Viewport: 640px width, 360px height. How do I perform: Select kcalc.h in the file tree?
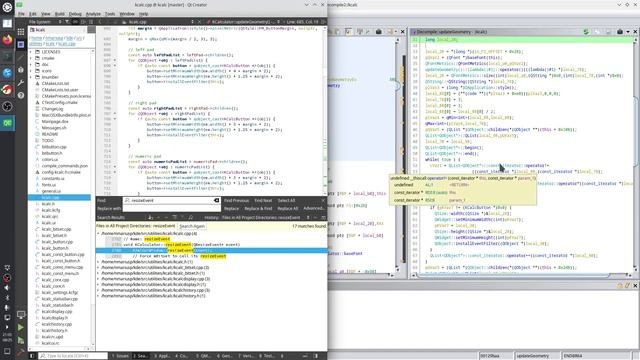click(x=48, y=204)
